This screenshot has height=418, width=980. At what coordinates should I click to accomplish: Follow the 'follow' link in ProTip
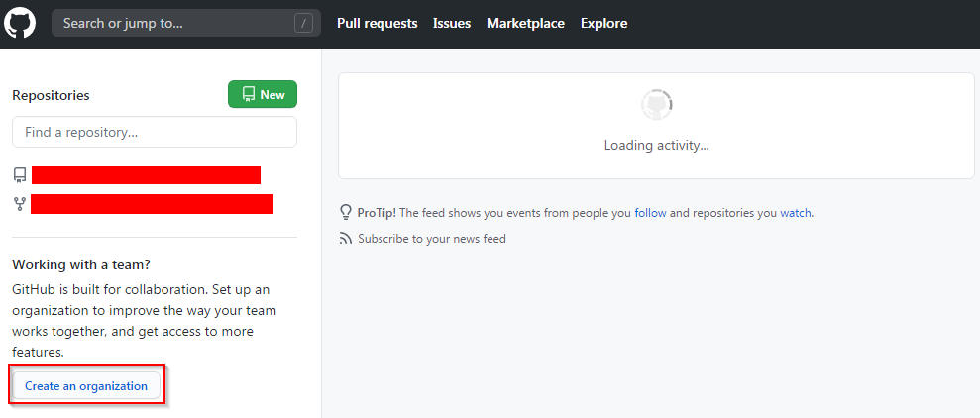coord(650,212)
